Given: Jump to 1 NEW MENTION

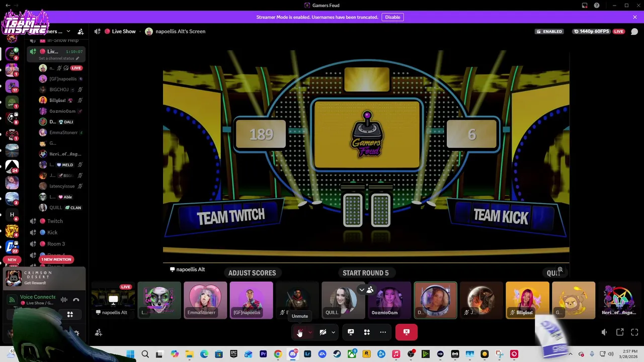Looking at the screenshot, I should click(x=56, y=259).
